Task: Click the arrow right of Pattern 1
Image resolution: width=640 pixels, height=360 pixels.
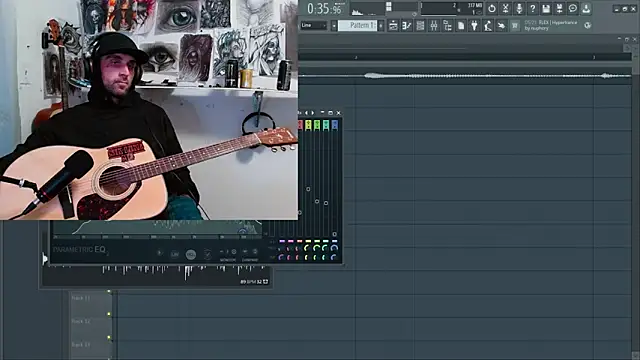Action: (x=381, y=25)
